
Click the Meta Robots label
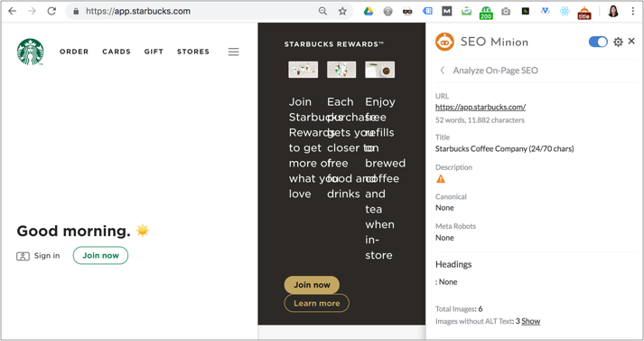[x=455, y=226]
